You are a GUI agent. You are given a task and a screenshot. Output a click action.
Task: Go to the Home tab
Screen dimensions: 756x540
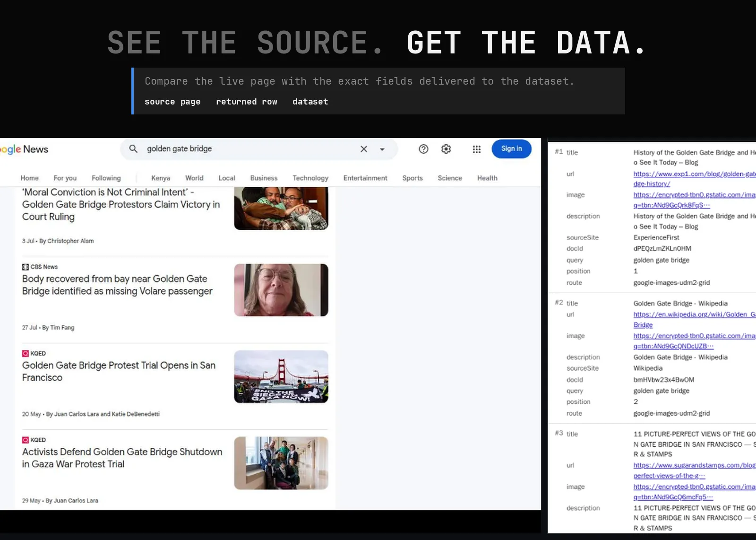click(x=30, y=178)
